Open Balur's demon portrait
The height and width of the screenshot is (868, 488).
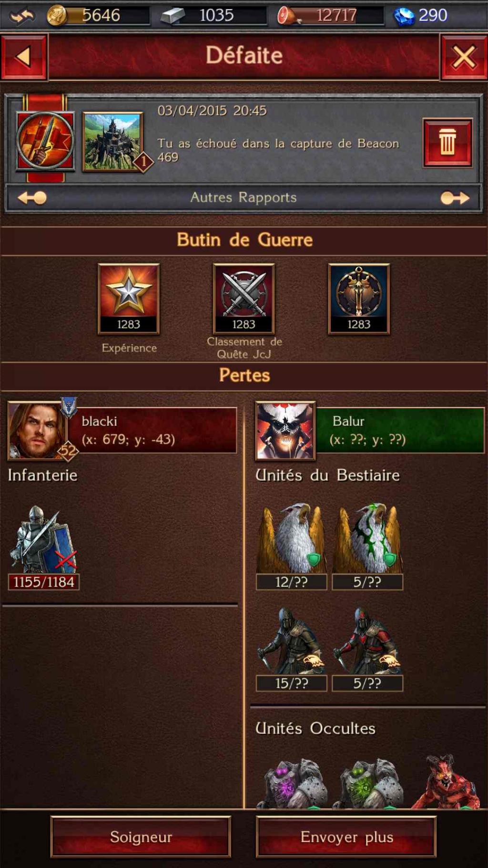[285, 431]
